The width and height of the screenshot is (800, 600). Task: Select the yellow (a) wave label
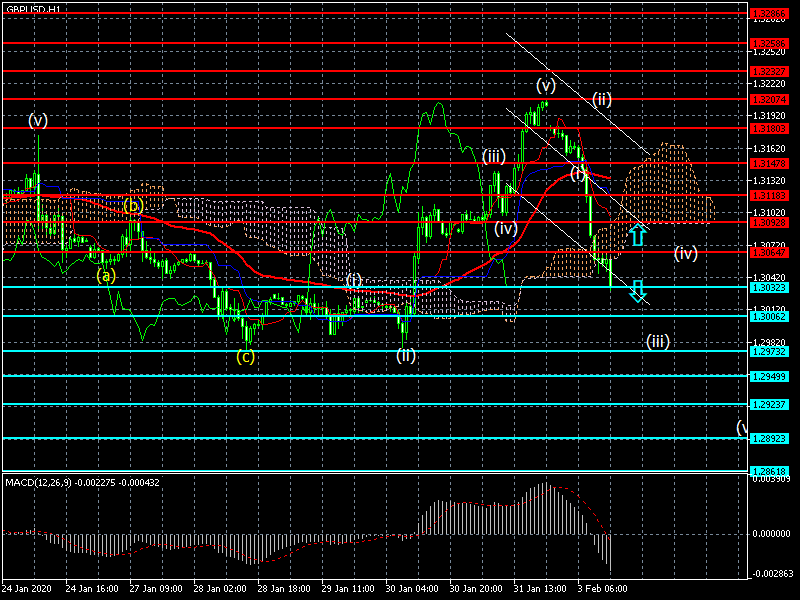[x=106, y=276]
